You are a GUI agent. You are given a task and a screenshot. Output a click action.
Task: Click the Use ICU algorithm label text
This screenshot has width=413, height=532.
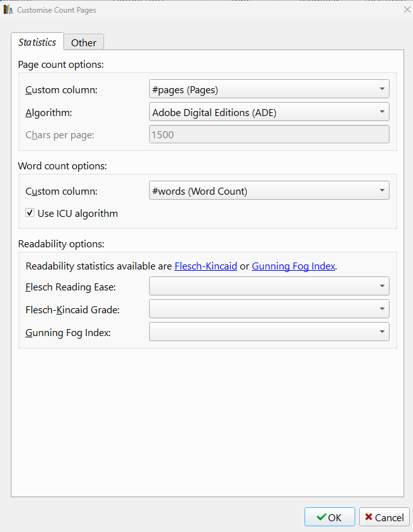point(77,214)
